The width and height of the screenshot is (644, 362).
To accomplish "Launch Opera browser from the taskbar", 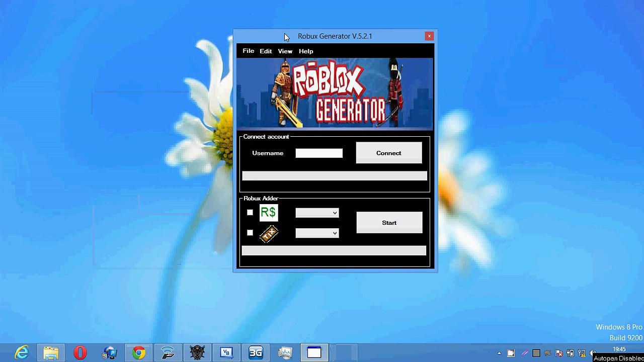I will click(x=80, y=352).
